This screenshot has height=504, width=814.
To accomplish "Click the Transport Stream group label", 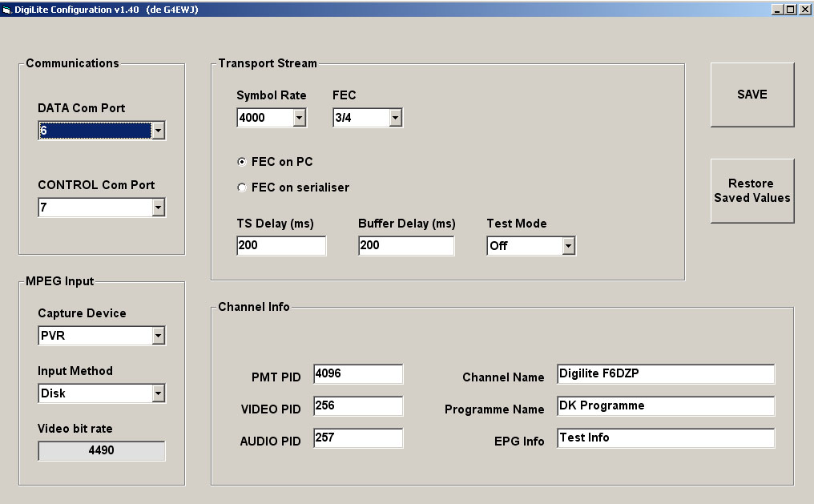I will click(x=268, y=63).
